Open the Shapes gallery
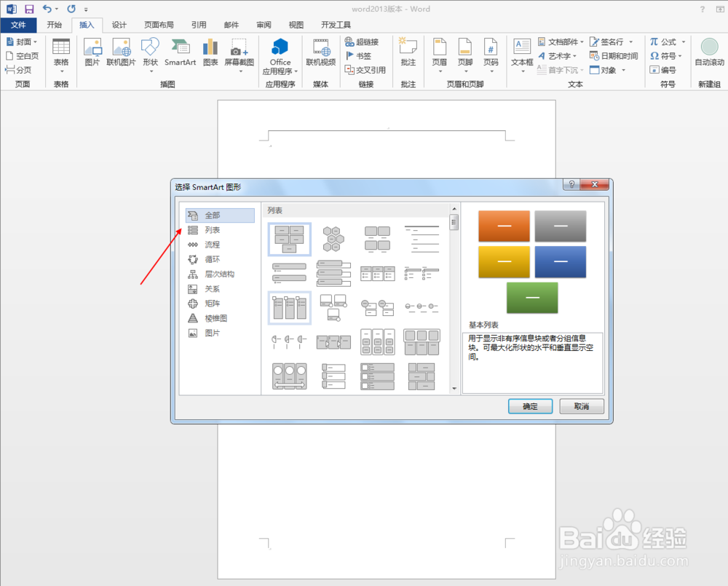The width and height of the screenshot is (728, 586). [151, 55]
